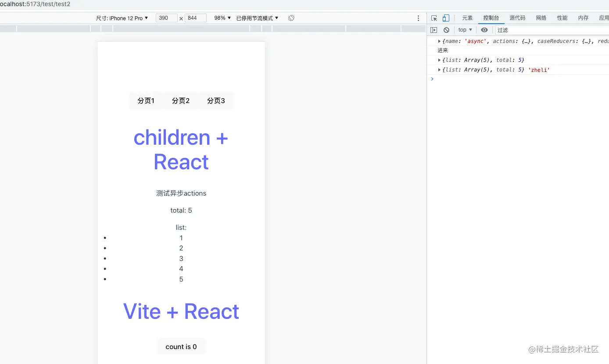Click the total: 5 text

(x=181, y=211)
